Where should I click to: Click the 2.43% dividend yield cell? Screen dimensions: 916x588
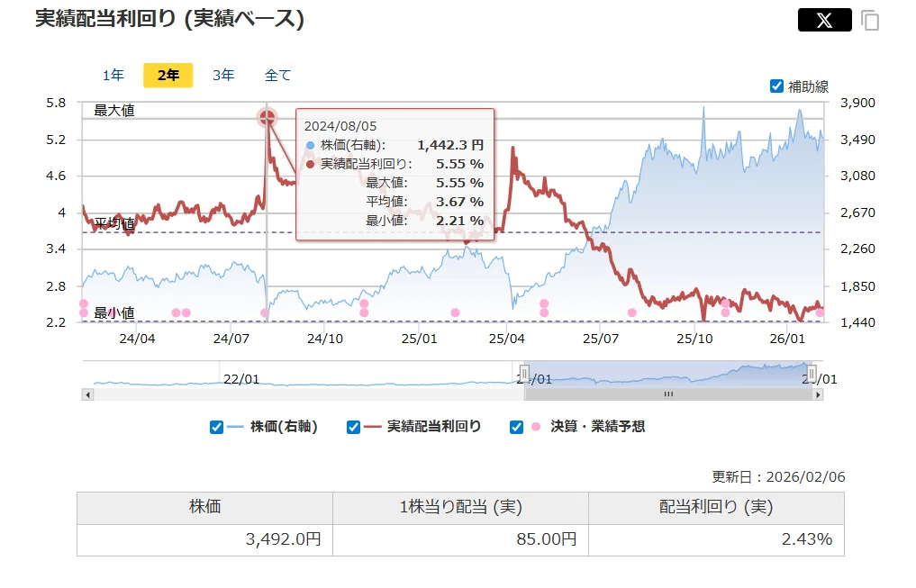pyautogui.click(x=716, y=539)
